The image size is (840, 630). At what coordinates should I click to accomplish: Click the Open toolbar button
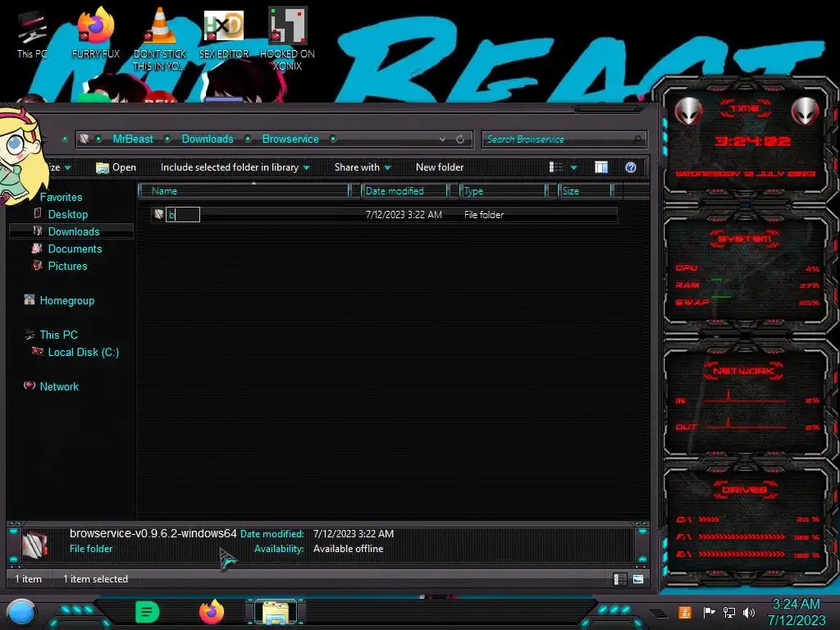pos(116,167)
